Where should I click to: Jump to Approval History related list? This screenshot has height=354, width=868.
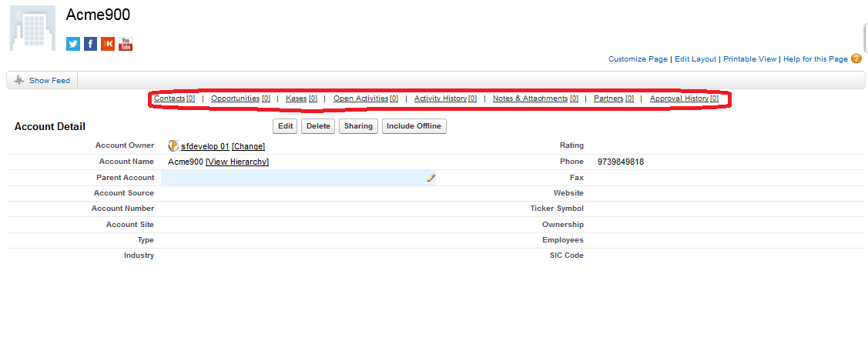pos(684,99)
